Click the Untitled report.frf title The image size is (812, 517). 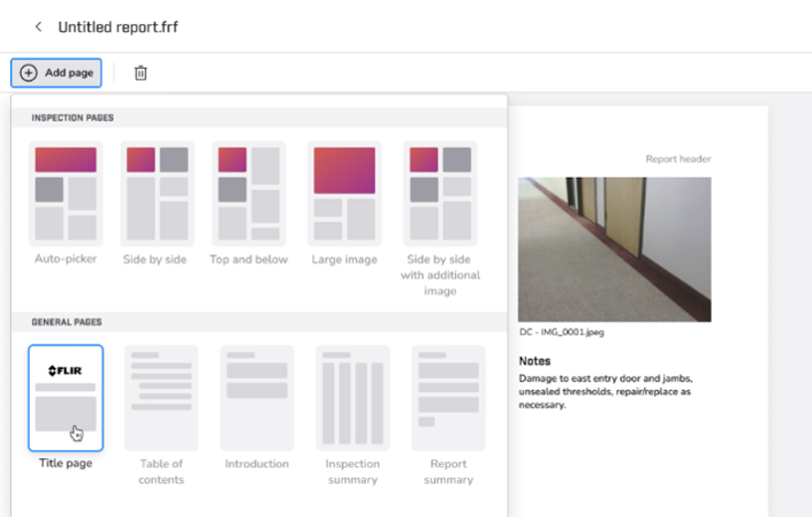tap(117, 27)
